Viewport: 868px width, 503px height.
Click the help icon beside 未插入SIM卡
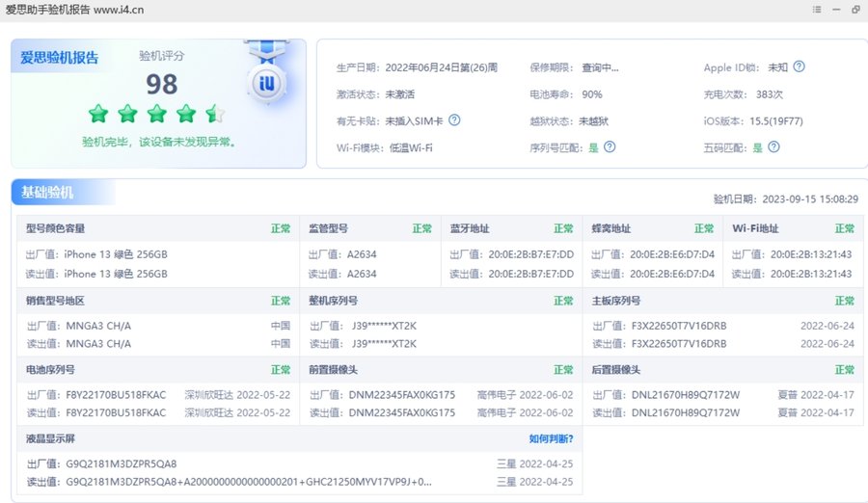coord(454,120)
